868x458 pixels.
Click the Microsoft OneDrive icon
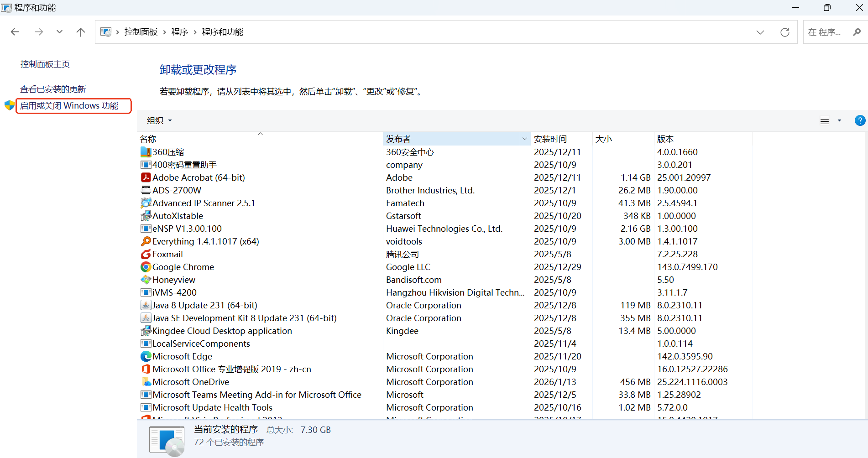[146, 382]
